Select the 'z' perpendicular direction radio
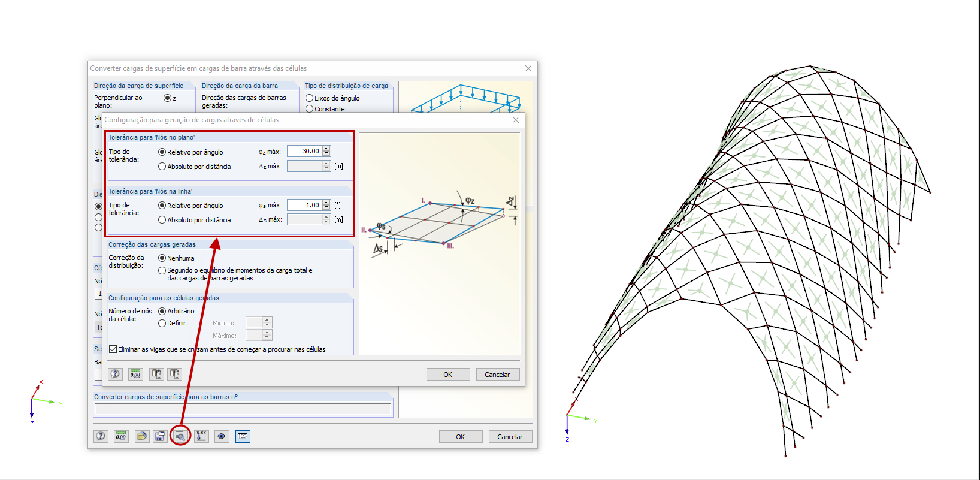 tap(167, 98)
